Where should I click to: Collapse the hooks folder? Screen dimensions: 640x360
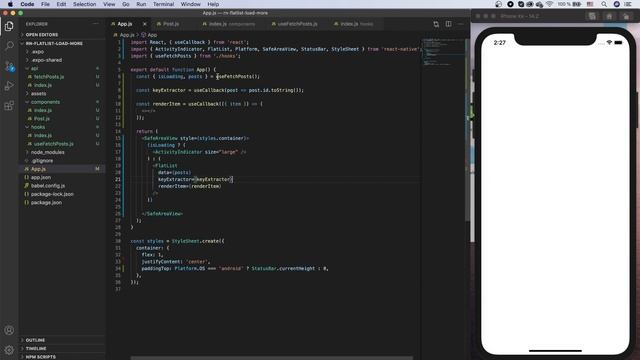click(x=62, y=127)
